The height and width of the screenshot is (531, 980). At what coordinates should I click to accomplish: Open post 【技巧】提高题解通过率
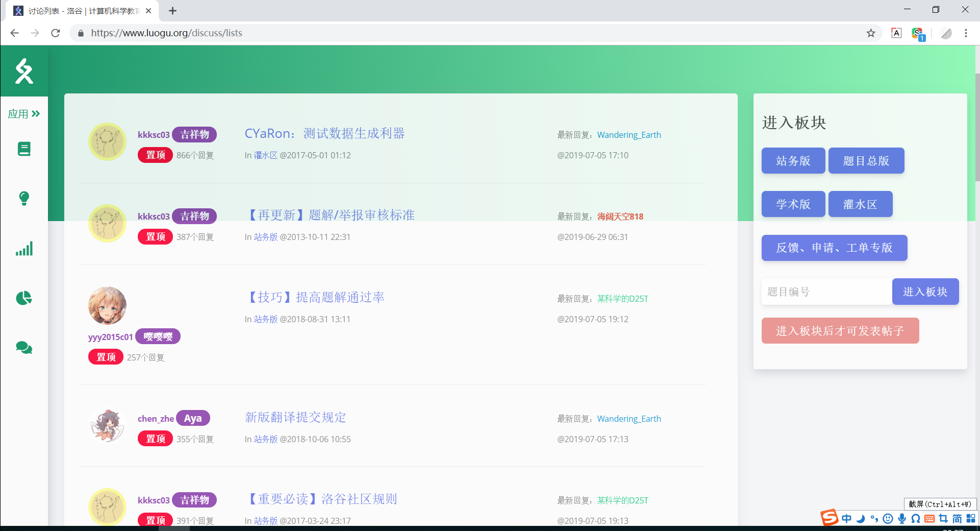[x=315, y=297]
